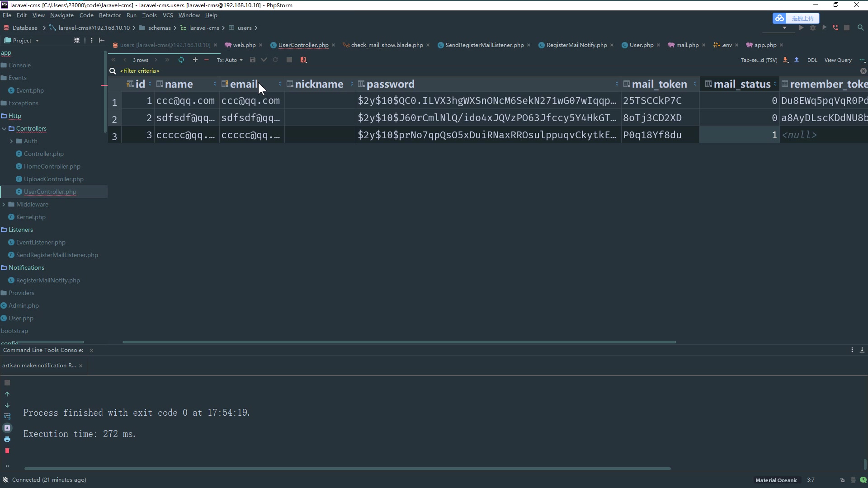Expand the Middleware folder
Image resolution: width=868 pixels, height=488 pixels.
pos(4,204)
